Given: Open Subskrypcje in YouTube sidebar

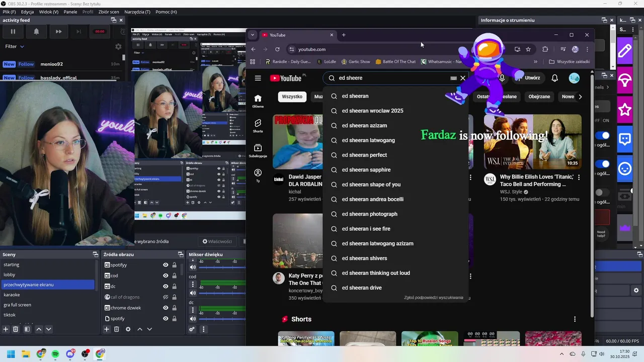Looking at the screenshot, I should (x=258, y=150).
